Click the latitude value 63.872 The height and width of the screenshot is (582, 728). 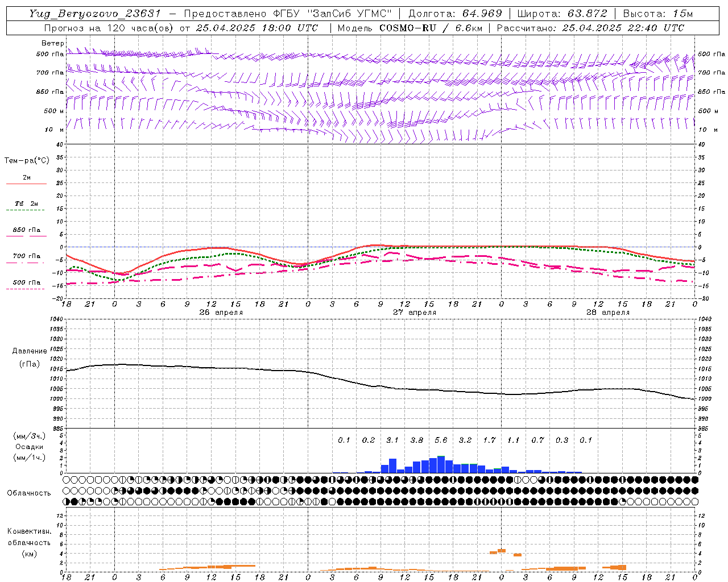coord(588,14)
